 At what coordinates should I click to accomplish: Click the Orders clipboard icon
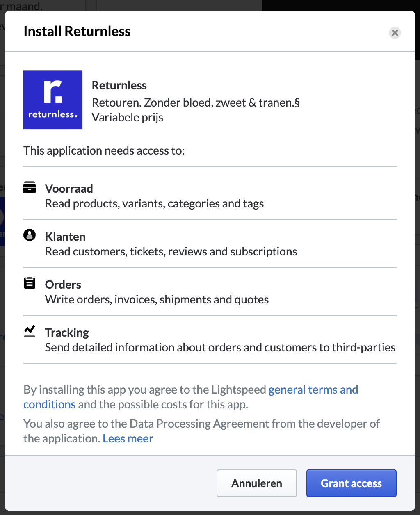[30, 283]
